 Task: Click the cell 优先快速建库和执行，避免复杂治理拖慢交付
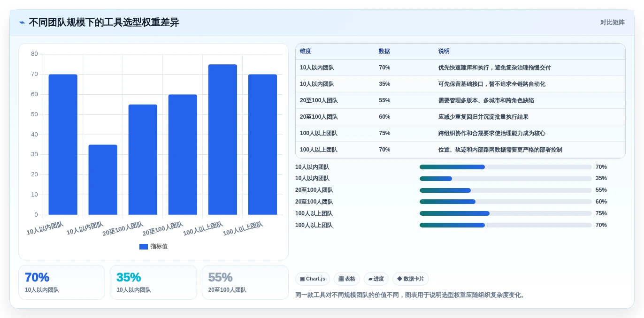(495, 68)
